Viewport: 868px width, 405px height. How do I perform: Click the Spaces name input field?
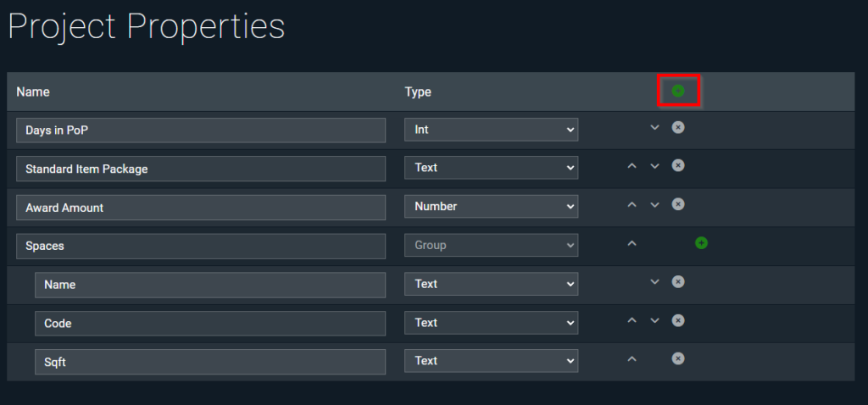coord(201,247)
